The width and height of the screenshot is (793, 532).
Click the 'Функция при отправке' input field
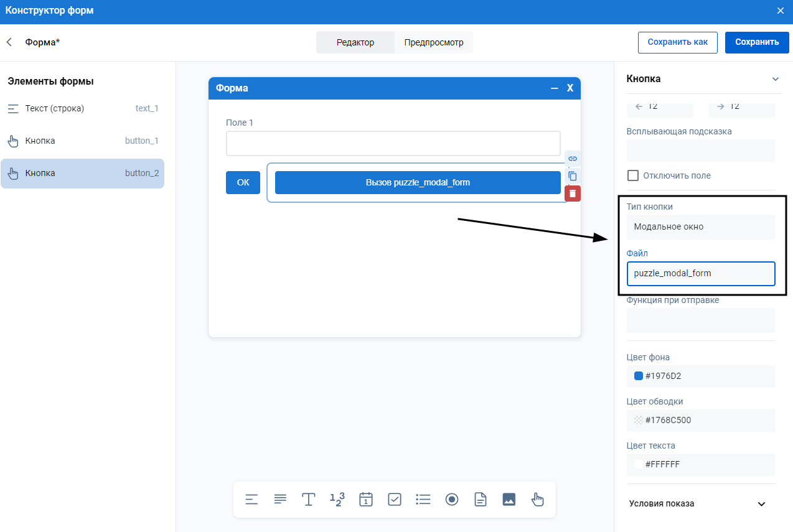tap(701, 320)
